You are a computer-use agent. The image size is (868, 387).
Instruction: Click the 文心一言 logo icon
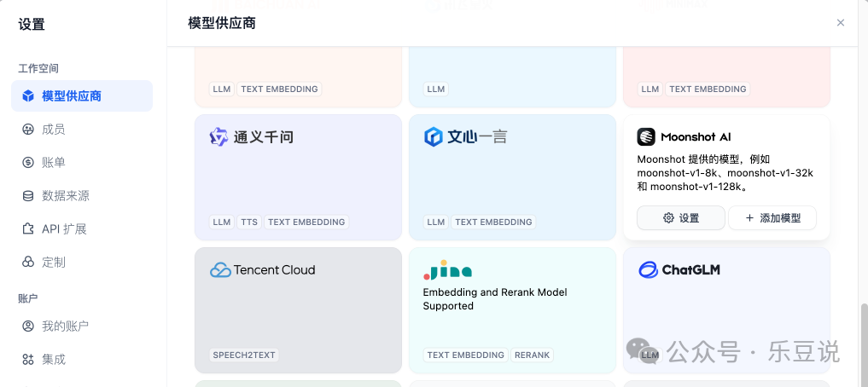434,136
